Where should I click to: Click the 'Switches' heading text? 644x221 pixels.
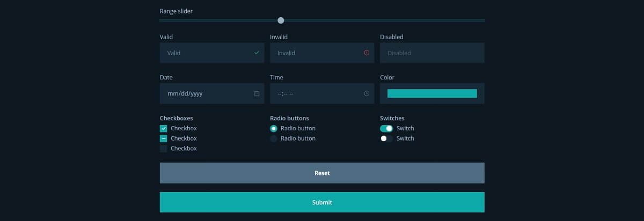[392, 118]
